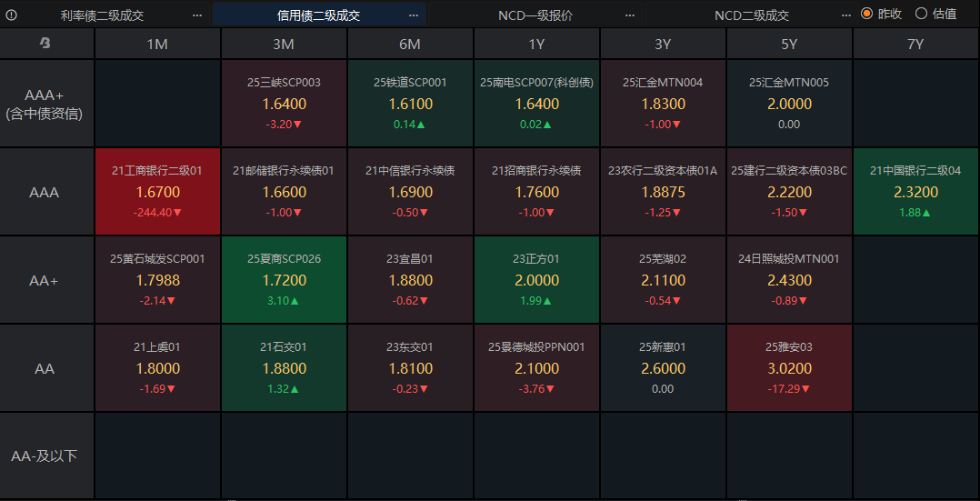Click the 21中国银行二级04 bond cell

coord(915,192)
